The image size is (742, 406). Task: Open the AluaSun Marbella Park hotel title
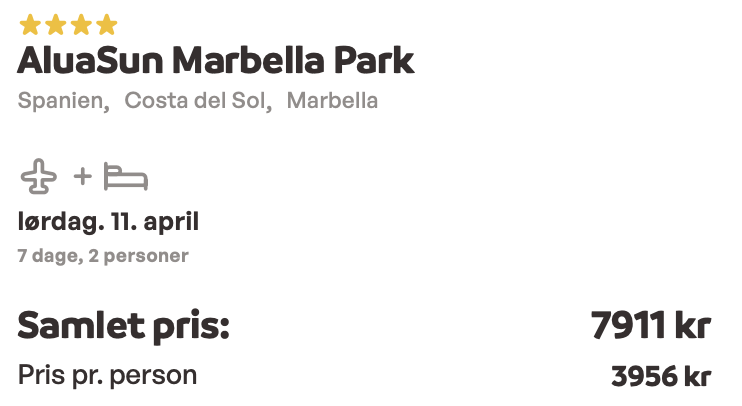point(216,61)
